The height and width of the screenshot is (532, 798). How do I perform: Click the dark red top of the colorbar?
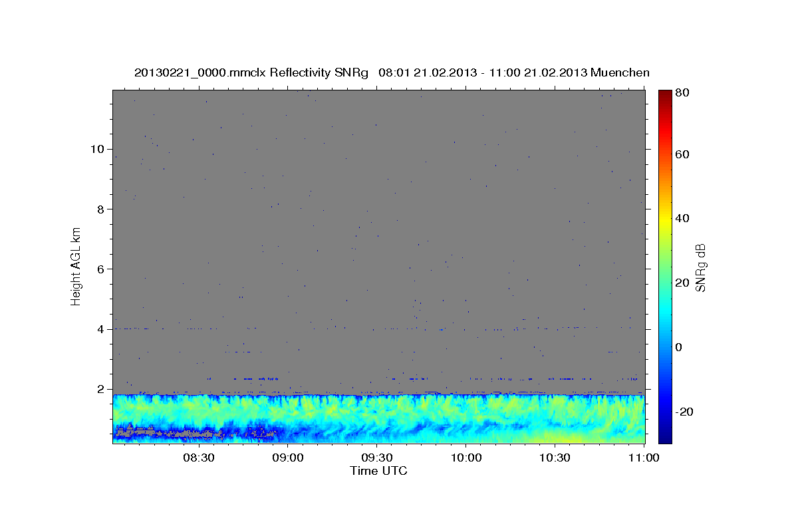click(664, 94)
